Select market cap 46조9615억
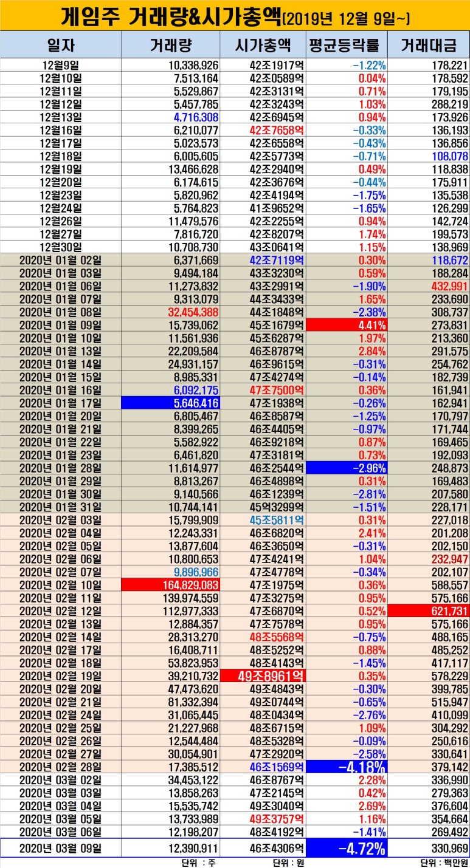 pyautogui.click(x=277, y=363)
